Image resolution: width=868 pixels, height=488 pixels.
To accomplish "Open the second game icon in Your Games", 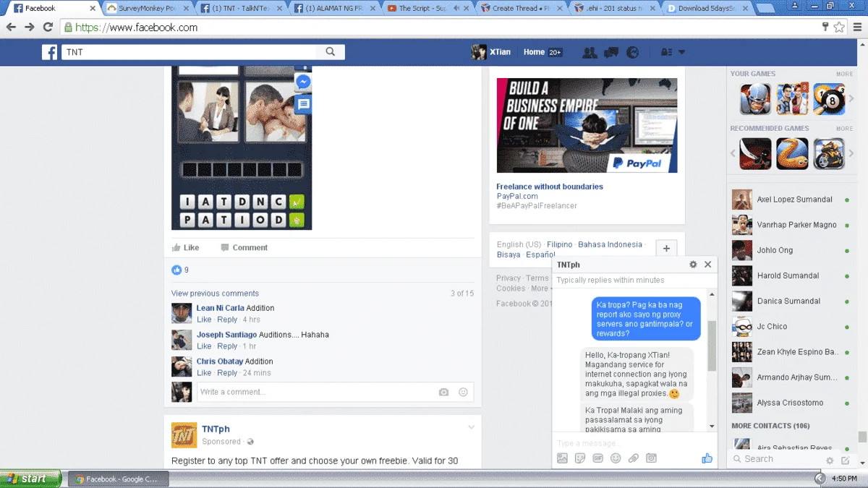I will (792, 99).
